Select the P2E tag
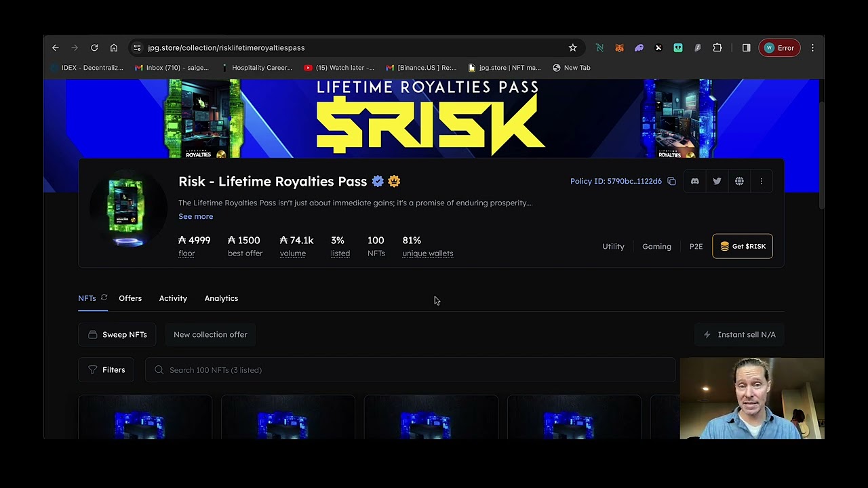The width and height of the screenshot is (868, 488). [x=696, y=246]
